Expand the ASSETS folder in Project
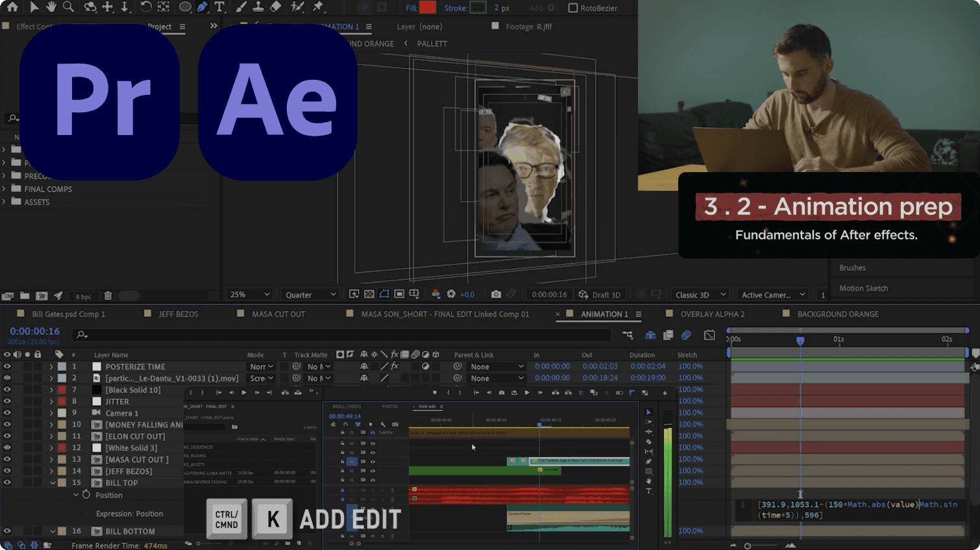 4,202
